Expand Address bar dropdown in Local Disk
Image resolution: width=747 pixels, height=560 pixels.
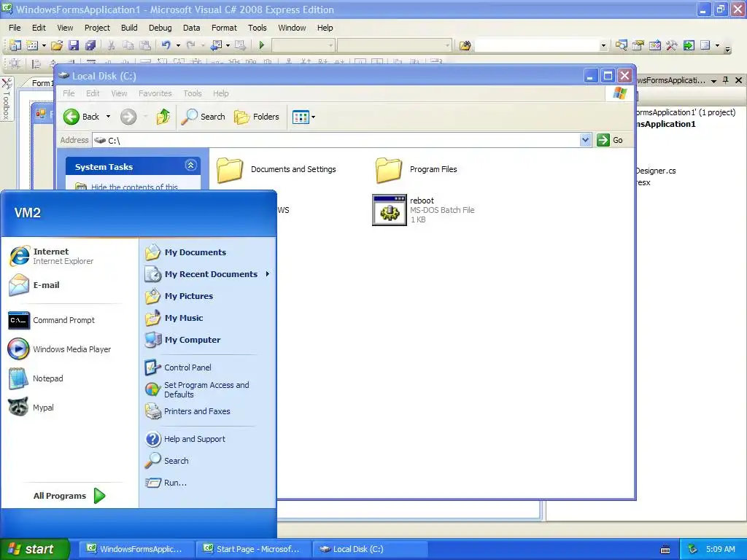pos(585,140)
